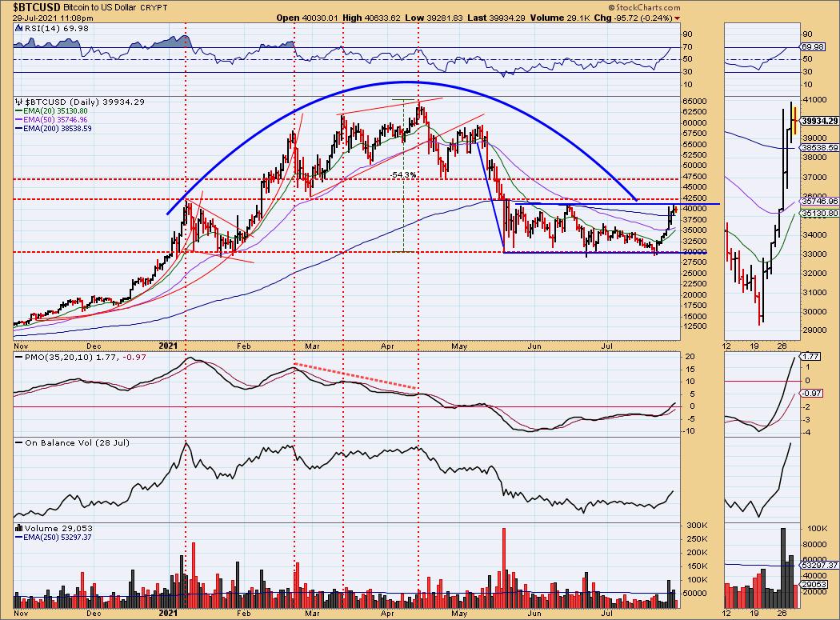Screen dimensions: 840x620
Task: Click the 29-Jul-2021 11:08pm timestamp
Action: coord(53,18)
